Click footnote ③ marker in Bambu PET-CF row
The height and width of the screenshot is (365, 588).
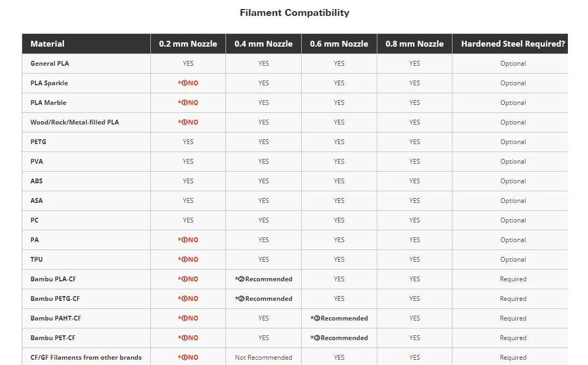click(316, 338)
